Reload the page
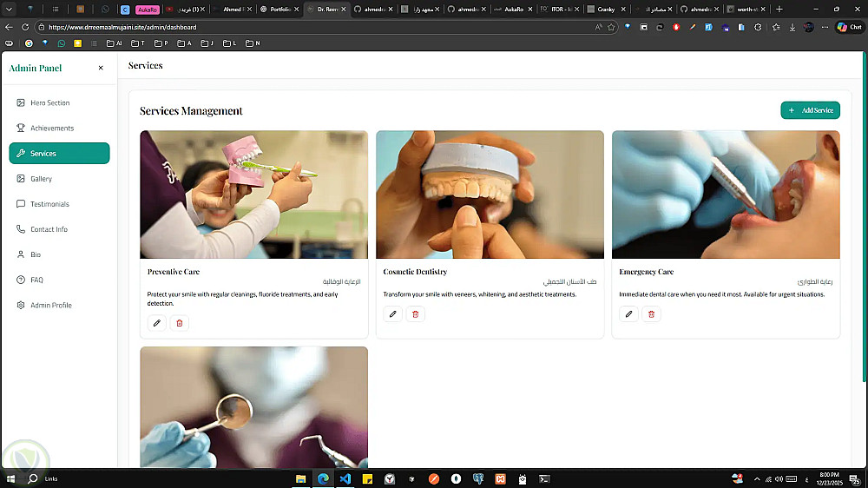This screenshot has height=488, width=868. pos(25,27)
